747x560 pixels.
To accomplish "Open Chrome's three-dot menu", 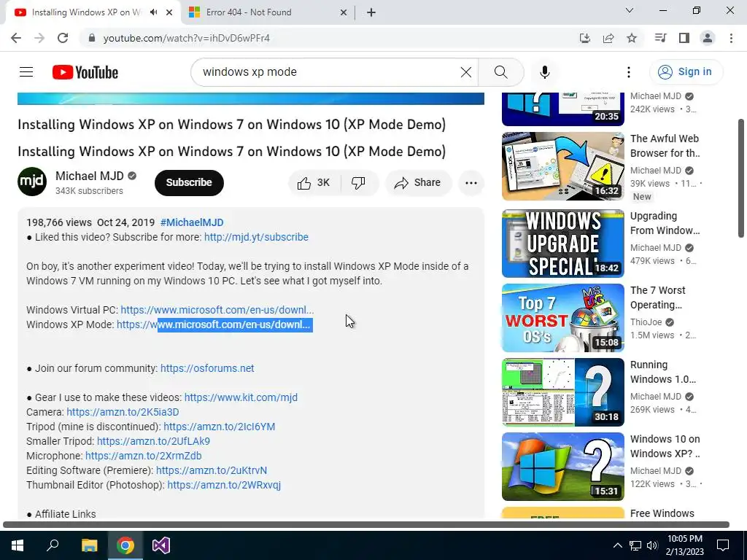I will click(731, 38).
